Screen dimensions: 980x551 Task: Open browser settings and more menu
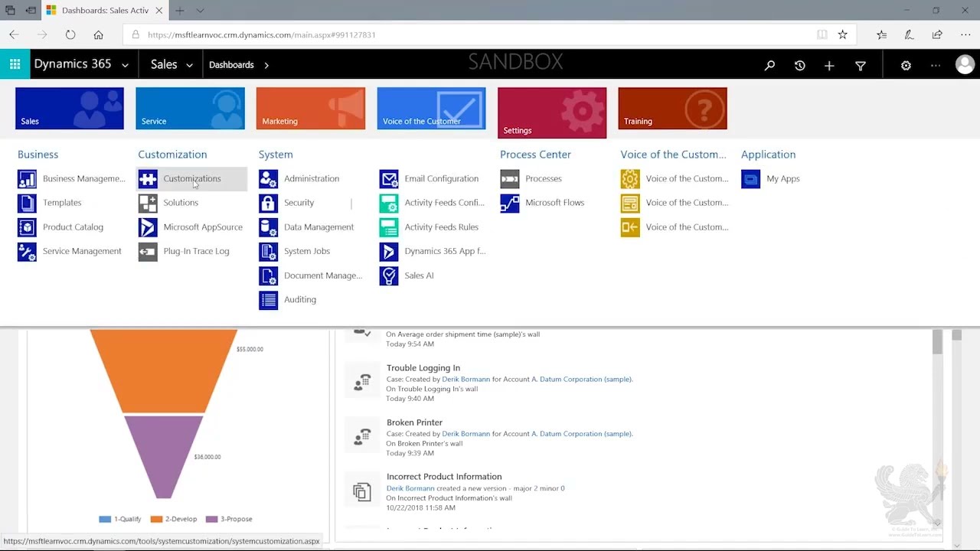click(x=965, y=34)
